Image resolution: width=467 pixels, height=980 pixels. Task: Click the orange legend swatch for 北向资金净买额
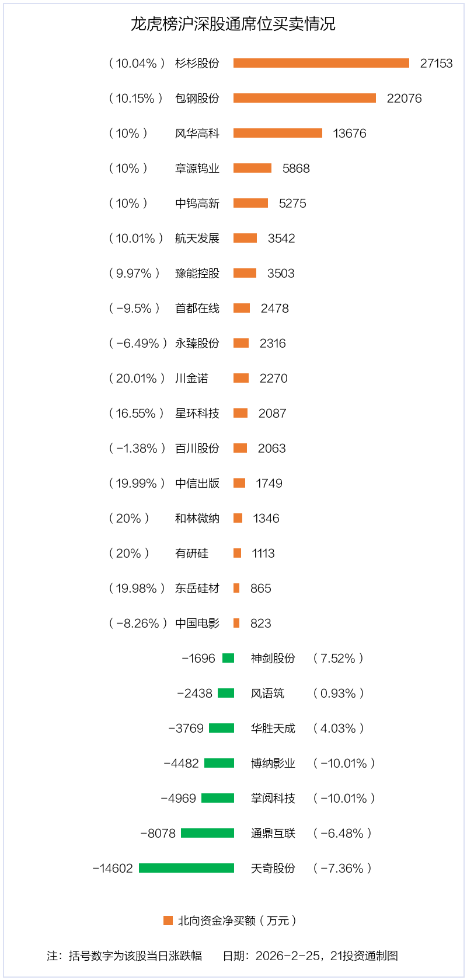168,921
